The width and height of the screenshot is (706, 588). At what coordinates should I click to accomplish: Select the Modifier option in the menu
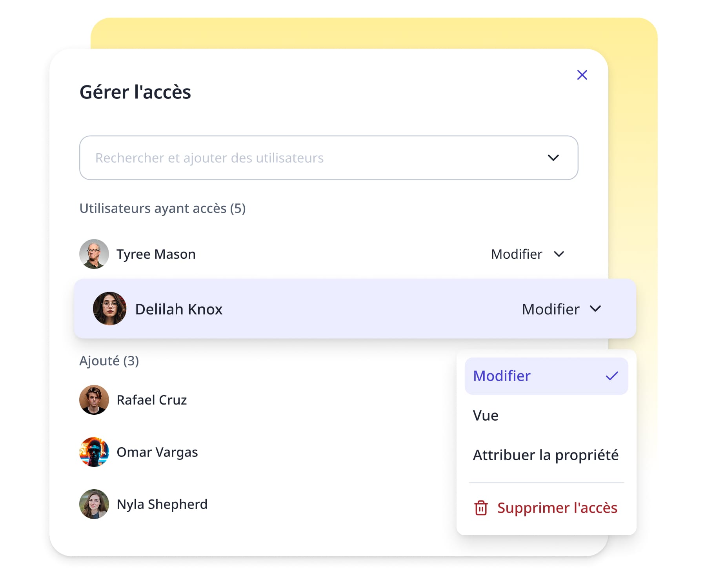(x=502, y=376)
